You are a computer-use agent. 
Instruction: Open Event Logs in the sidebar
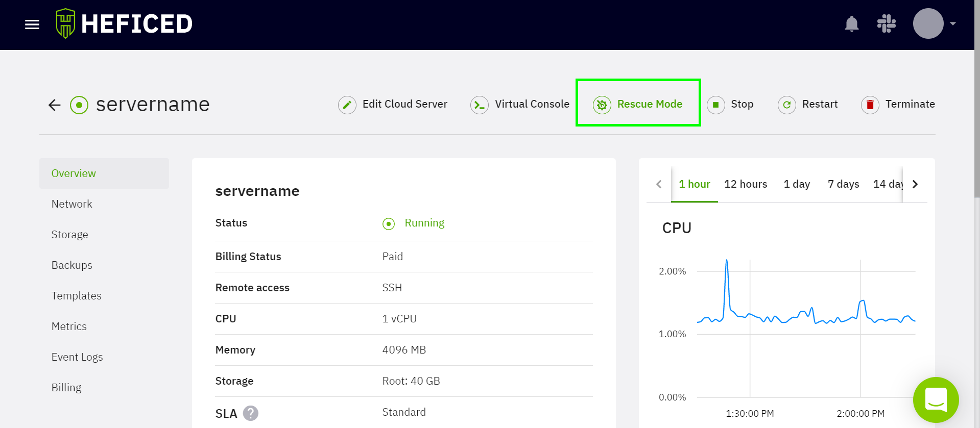click(77, 357)
